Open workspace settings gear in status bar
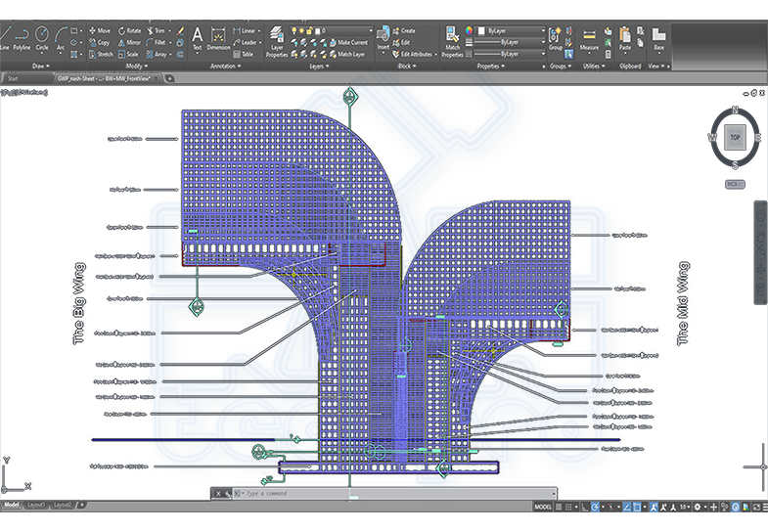Viewport: 768px width, 532px height. tap(698, 507)
